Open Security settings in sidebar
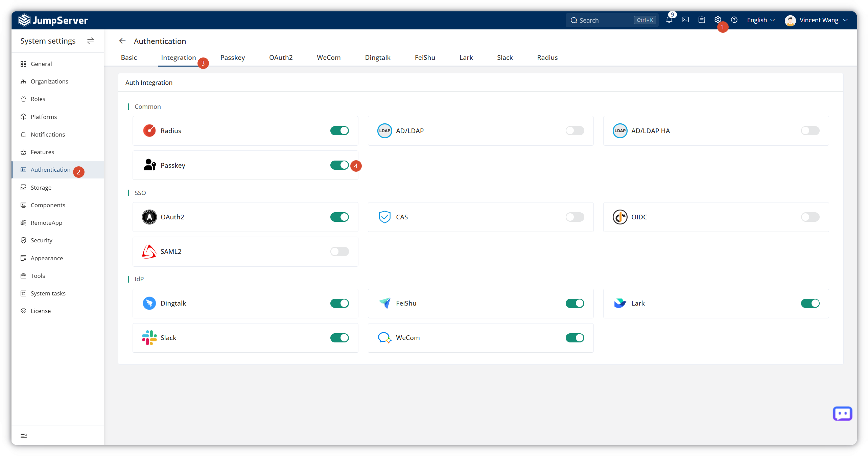 pos(58,240)
